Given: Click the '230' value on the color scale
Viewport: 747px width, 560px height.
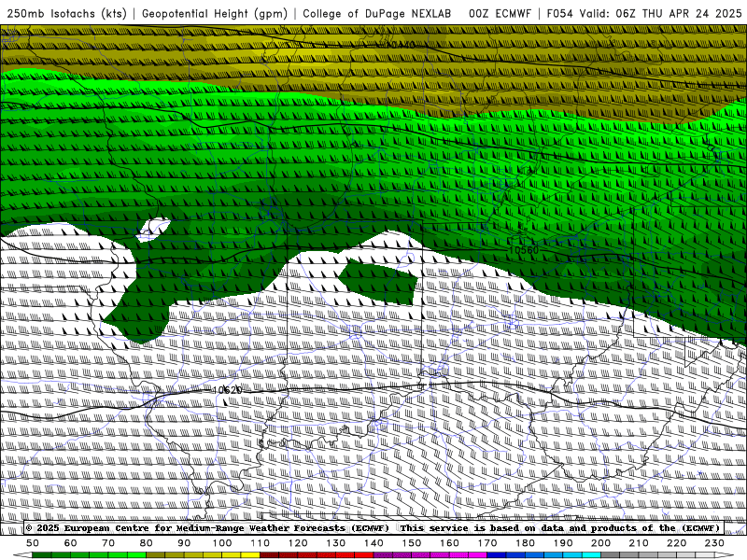Looking at the screenshot, I should (714, 543).
